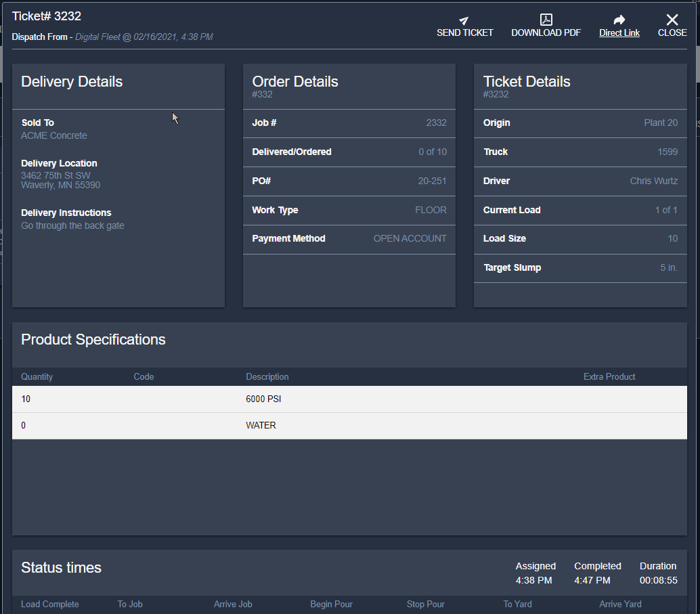Click the Description column header
Screen dimensions: 700x614
[267, 377]
